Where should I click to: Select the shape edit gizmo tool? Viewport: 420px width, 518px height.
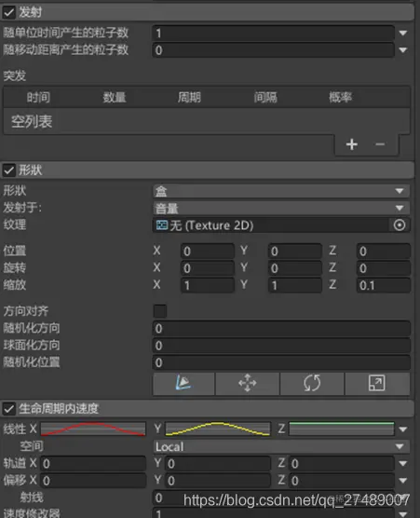pyautogui.click(x=183, y=384)
